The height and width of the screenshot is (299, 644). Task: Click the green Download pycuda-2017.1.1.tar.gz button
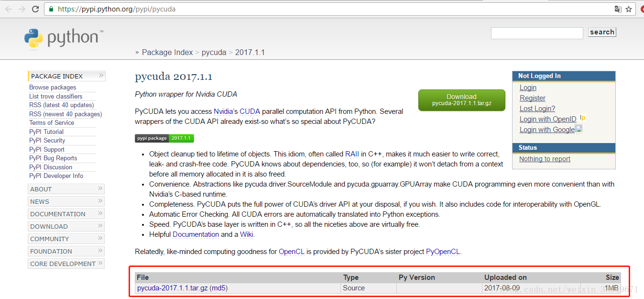click(x=461, y=100)
